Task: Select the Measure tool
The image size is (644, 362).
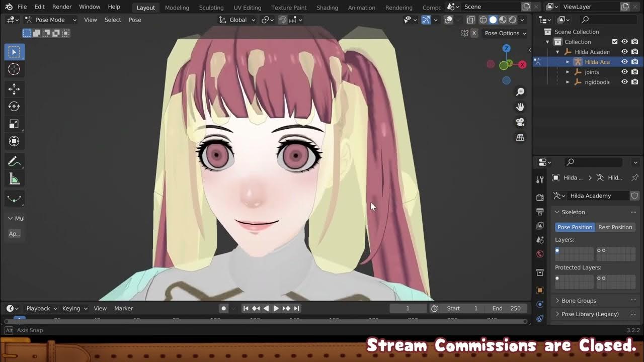Action: (14, 179)
